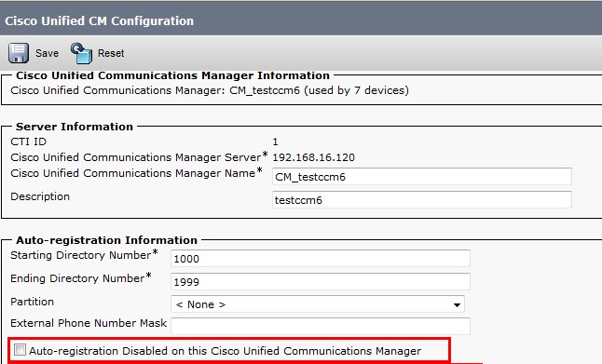Viewport: 602px width, 364px height.
Task: Click the CTI ID label
Action: point(28,142)
